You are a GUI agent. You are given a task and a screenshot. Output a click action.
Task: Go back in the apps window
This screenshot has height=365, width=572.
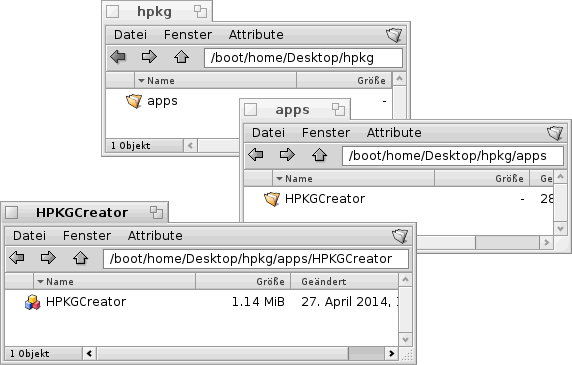pos(256,155)
